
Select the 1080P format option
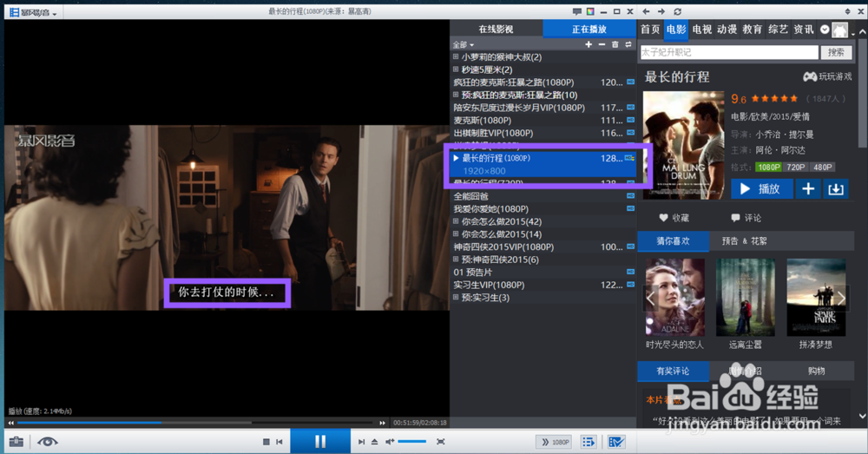click(768, 168)
